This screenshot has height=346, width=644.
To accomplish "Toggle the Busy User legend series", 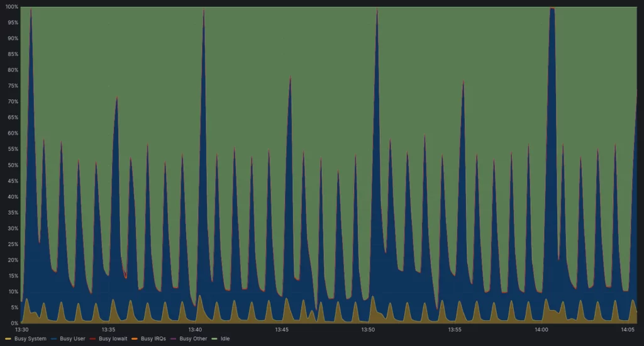I will point(72,338).
